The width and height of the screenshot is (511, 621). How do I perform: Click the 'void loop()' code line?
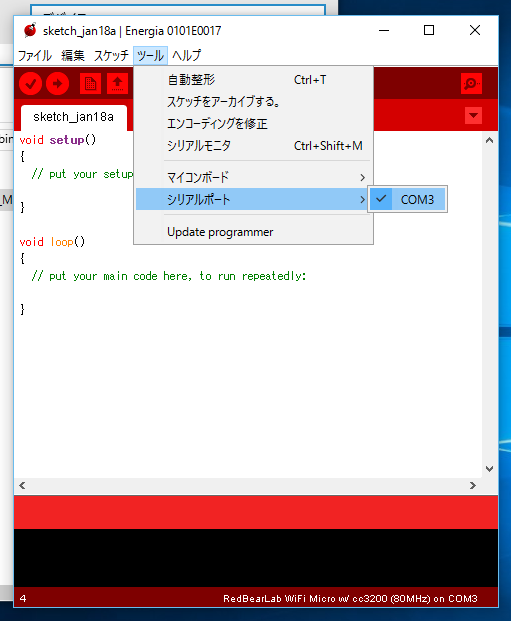[52, 242]
